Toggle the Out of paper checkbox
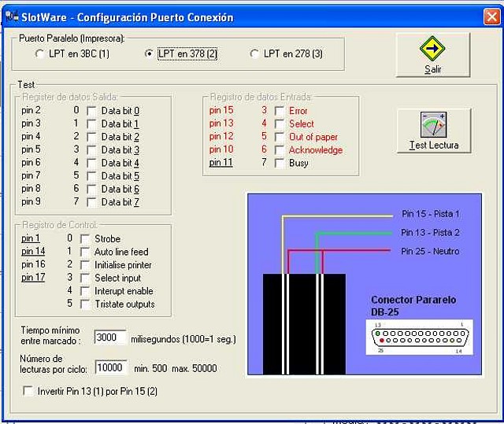The image size is (504, 424). tap(280, 137)
